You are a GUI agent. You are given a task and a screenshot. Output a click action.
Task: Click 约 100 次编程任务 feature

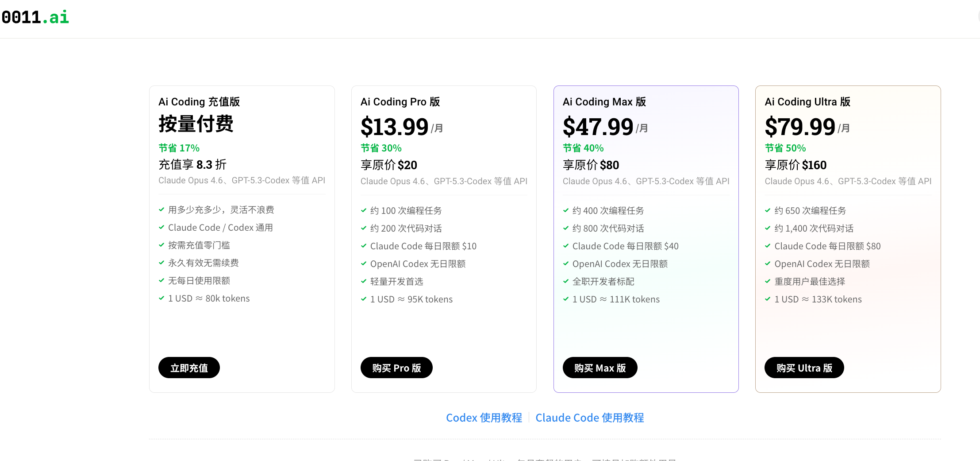tap(406, 211)
